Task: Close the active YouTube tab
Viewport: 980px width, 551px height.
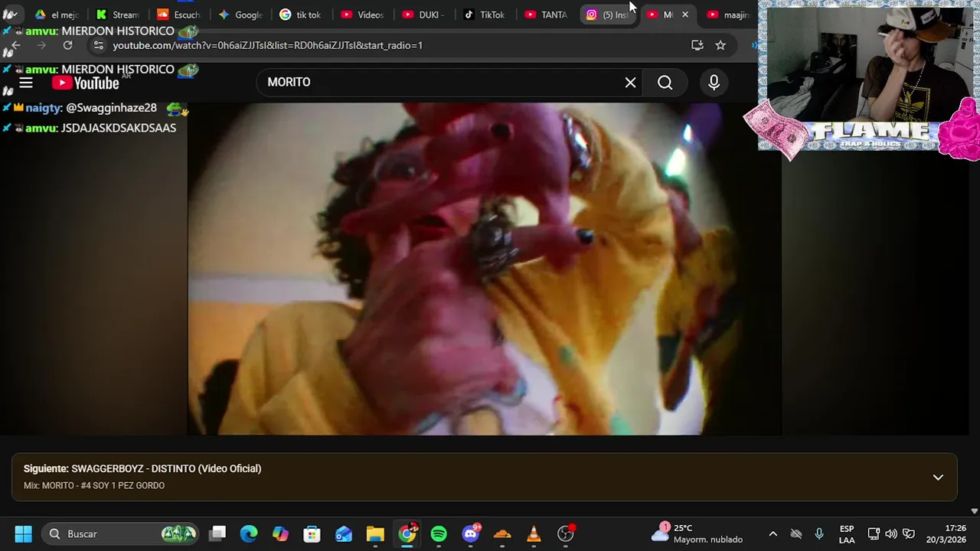Action: 685,15
